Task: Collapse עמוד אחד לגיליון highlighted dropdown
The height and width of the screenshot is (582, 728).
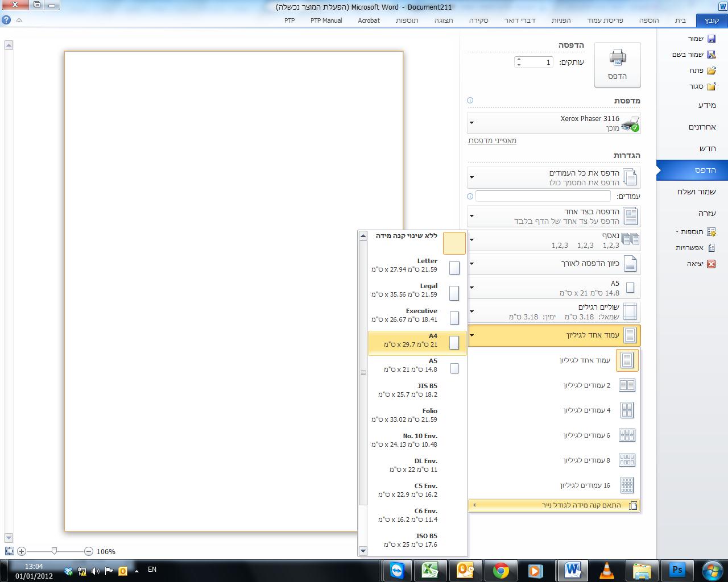Action: click(554, 335)
